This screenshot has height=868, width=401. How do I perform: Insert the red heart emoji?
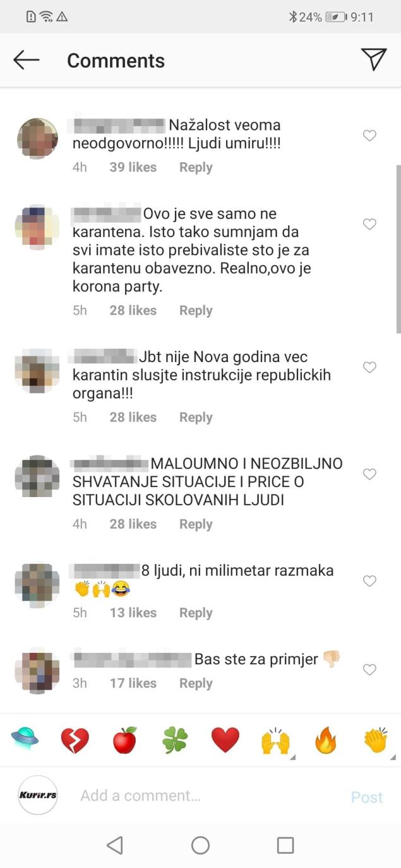coord(225,740)
